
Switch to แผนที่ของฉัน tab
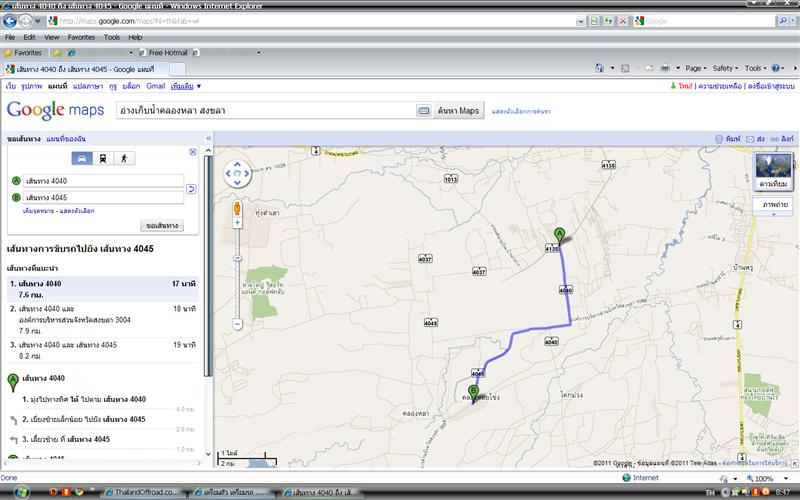65,139
